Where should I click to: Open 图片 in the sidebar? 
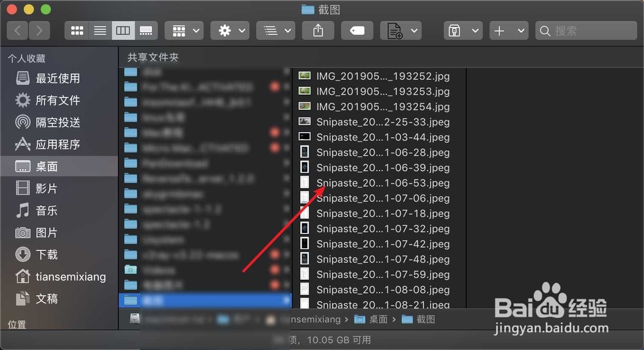click(59, 233)
